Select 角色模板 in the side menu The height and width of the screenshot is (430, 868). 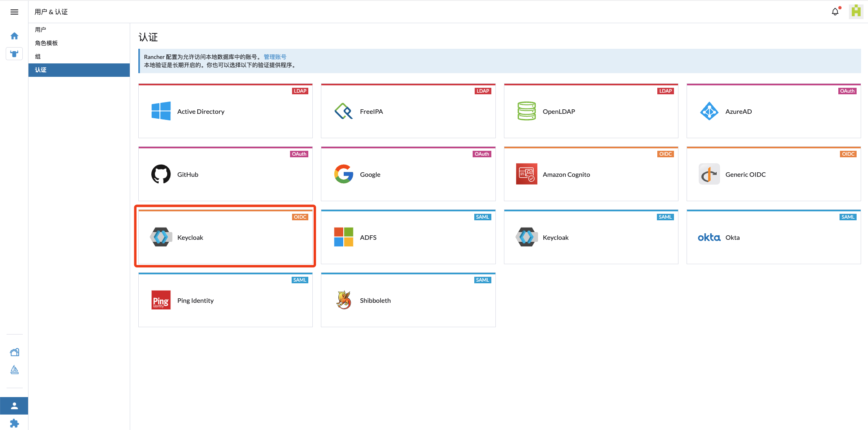point(46,43)
